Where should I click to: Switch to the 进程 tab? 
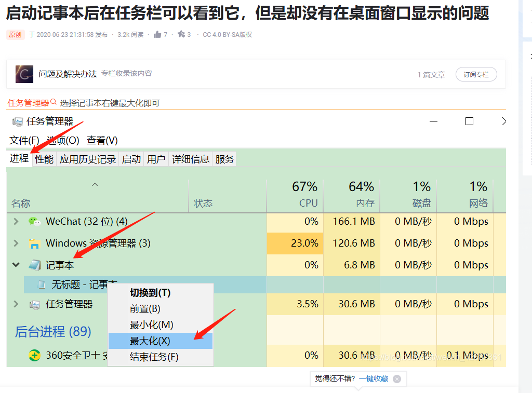click(x=19, y=158)
